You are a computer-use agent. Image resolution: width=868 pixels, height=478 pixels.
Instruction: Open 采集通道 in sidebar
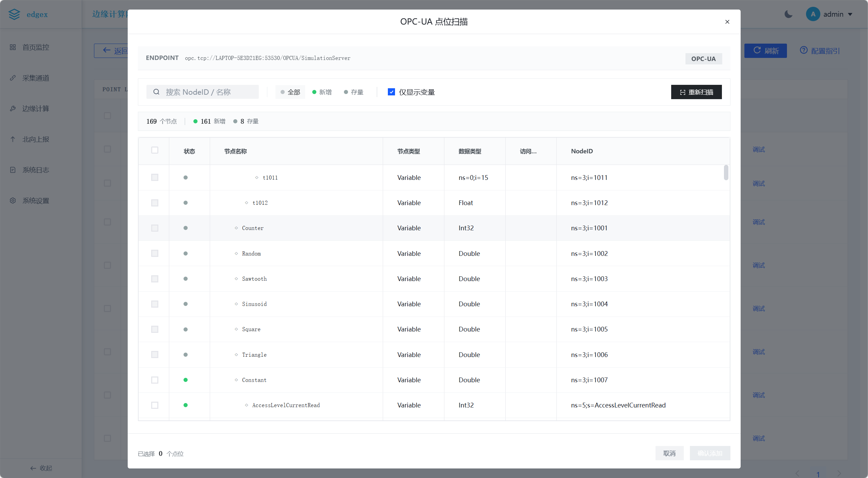pos(36,78)
